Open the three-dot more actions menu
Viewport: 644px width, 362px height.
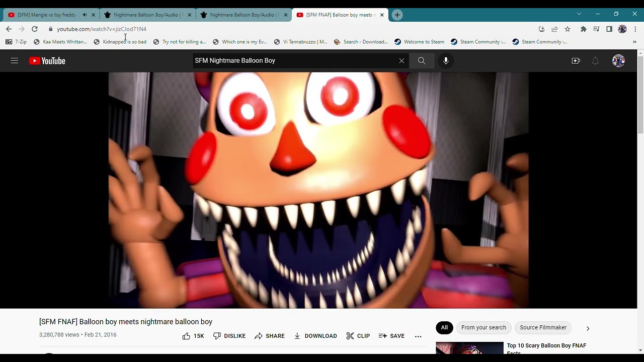coord(418,336)
